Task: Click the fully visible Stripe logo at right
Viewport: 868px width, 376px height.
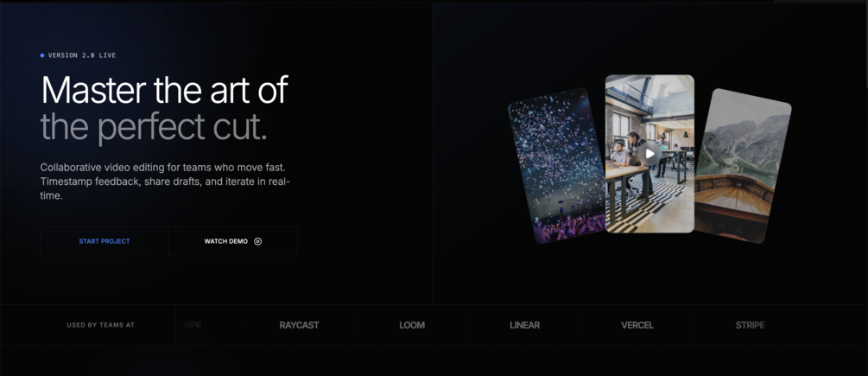Action: point(750,325)
